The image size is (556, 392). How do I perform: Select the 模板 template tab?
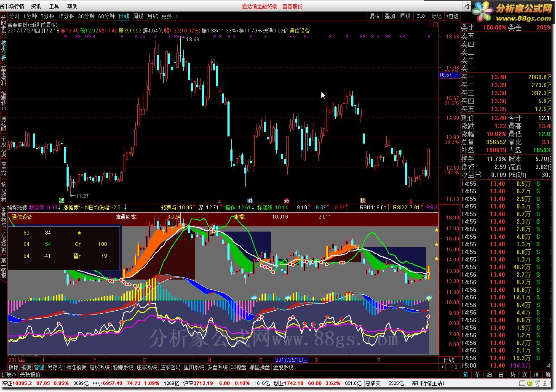tap(26, 368)
